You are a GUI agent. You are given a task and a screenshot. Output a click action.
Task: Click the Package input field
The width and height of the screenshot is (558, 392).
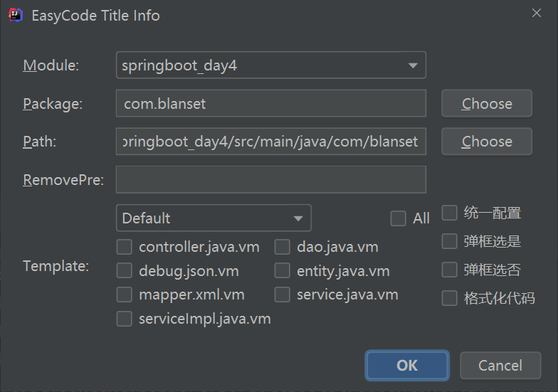pyautogui.click(x=270, y=103)
